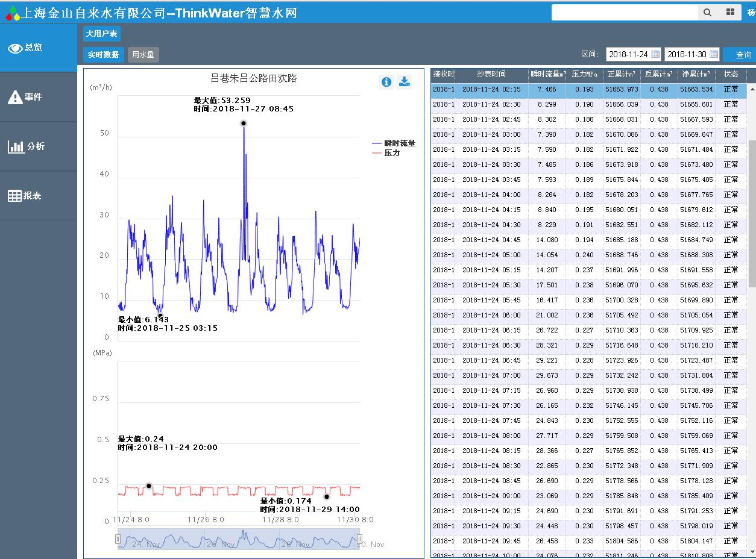The image size is (756, 559).
Task: Click the left handle of chart range slider
Action: 118,539
